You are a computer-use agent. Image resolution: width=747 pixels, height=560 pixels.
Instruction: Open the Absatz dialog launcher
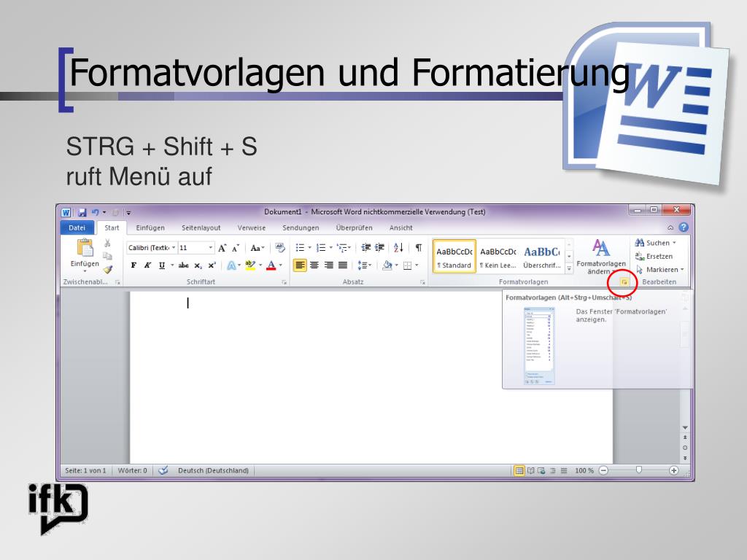[x=422, y=282]
